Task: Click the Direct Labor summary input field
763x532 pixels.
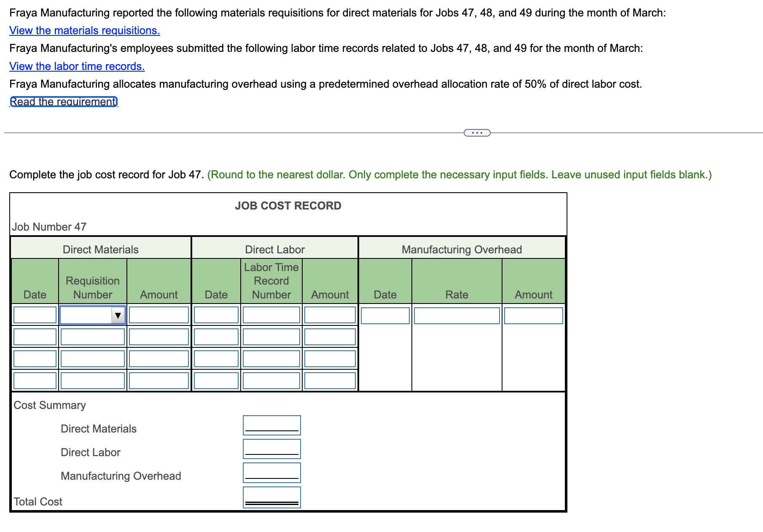Action: pos(271,449)
